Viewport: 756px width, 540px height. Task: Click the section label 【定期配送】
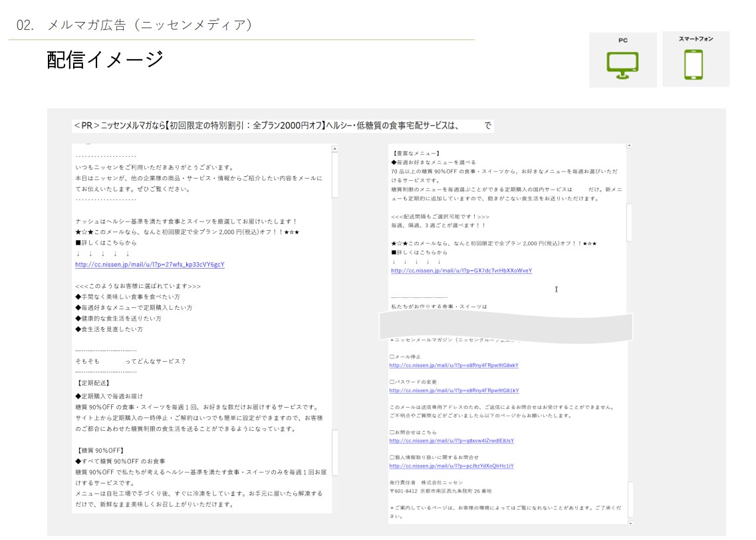[x=94, y=383]
